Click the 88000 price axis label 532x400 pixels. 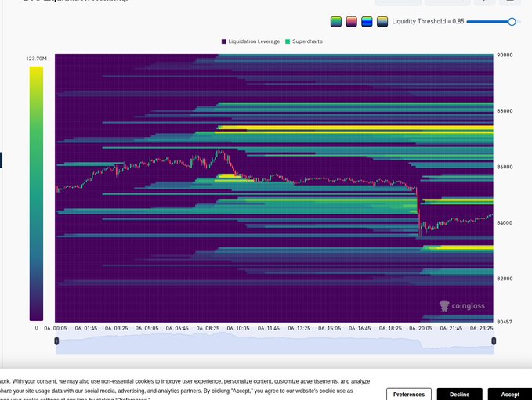pos(505,111)
